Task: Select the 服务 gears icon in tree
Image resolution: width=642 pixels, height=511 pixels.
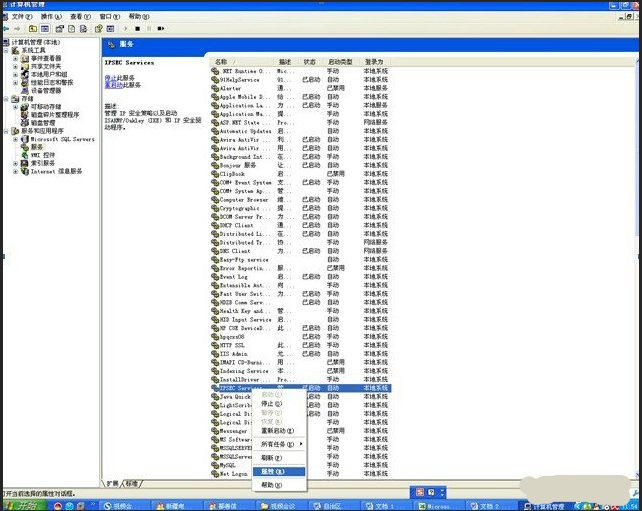Action: point(25,147)
